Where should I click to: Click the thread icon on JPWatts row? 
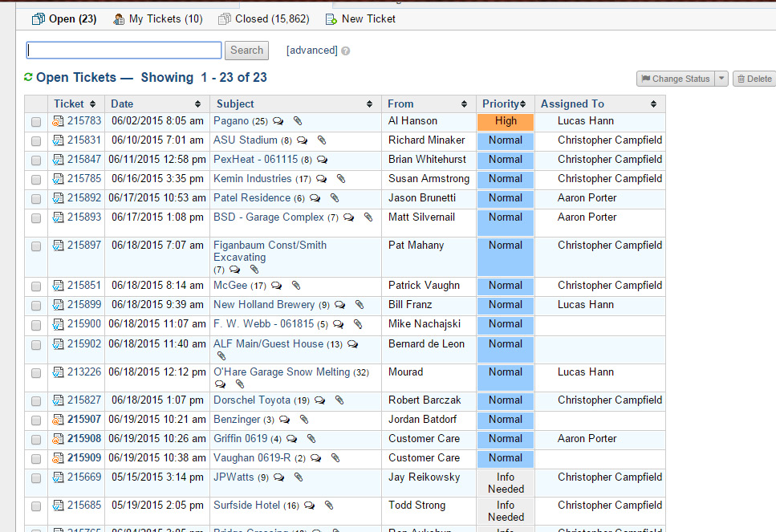coord(279,477)
